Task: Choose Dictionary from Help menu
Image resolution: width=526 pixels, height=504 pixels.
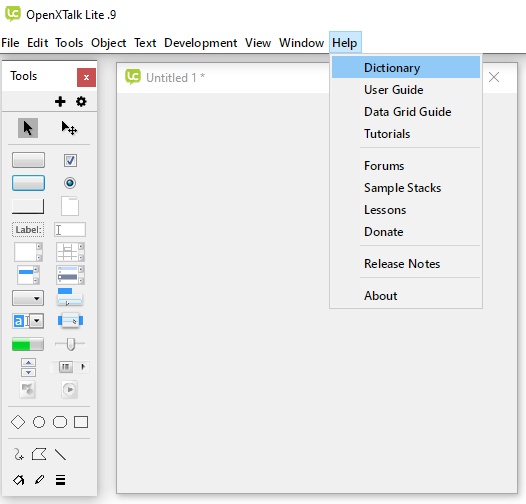Action: tap(406, 67)
